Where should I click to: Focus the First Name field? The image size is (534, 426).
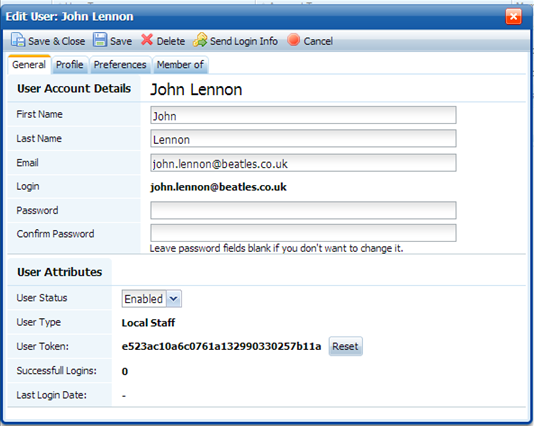pos(303,115)
